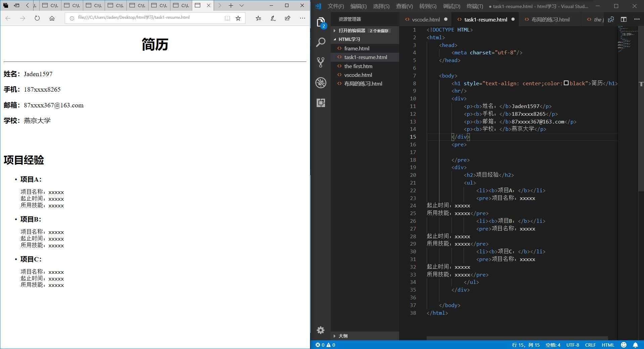644x349 pixels.
Task: Split the editor with the split icon
Action: tap(624, 19)
